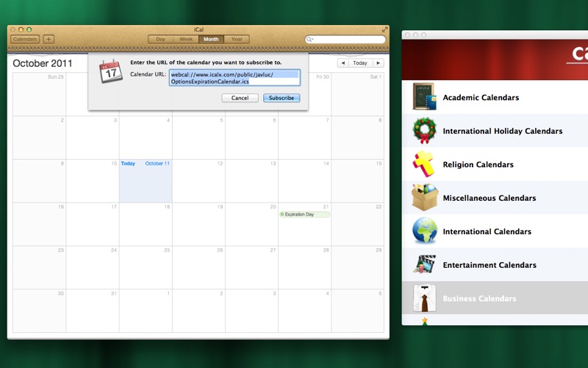Toggle iCal full-screen arrows icon
The height and width of the screenshot is (368, 588).
[x=384, y=29]
